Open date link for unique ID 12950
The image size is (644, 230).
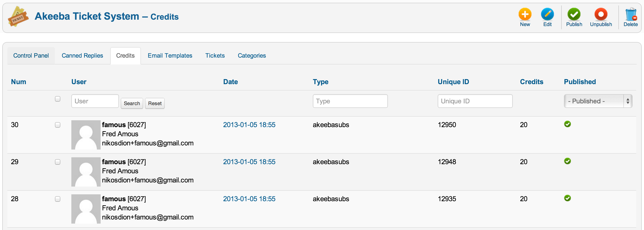coord(249,125)
